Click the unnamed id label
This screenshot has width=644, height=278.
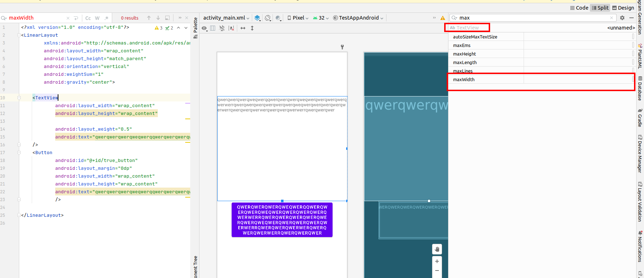pos(621,28)
